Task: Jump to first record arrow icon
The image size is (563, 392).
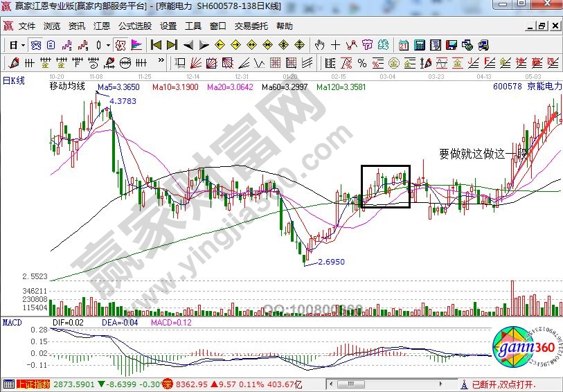Action: point(156,45)
